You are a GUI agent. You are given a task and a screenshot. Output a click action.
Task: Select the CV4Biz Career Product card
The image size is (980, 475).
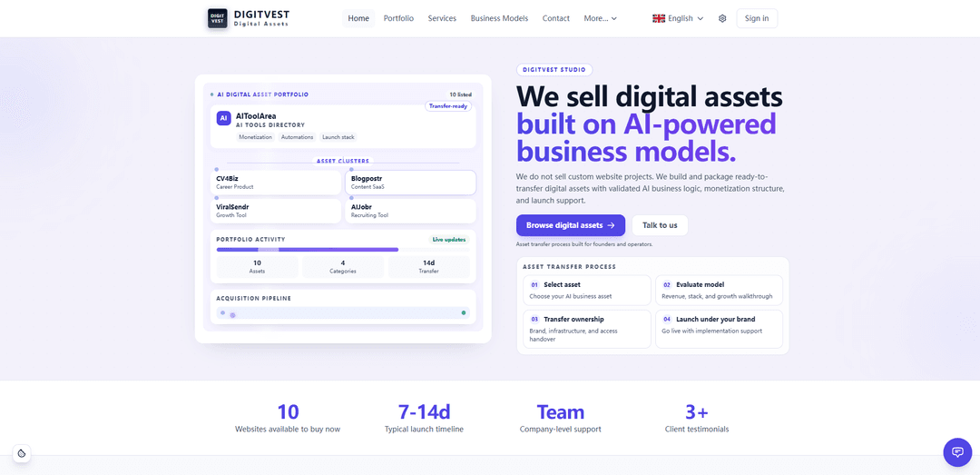tap(276, 183)
